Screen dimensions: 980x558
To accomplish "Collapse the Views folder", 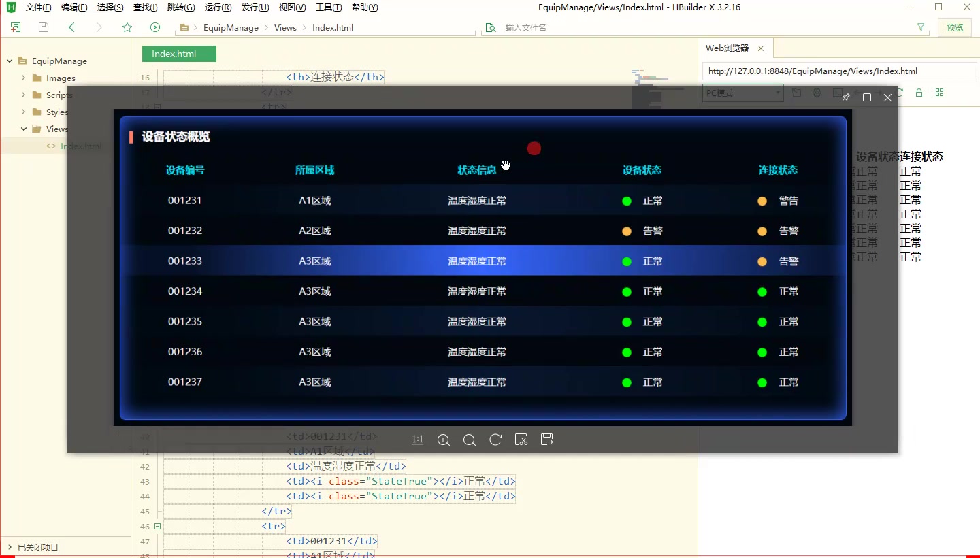I will click(23, 129).
